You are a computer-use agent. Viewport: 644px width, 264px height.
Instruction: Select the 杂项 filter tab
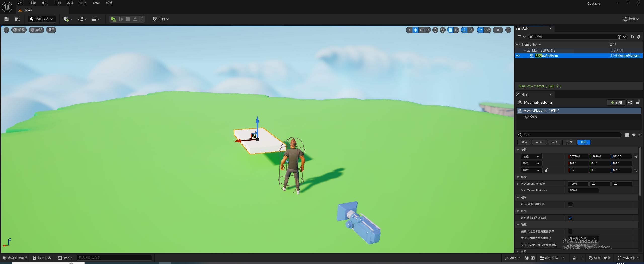[555, 142]
